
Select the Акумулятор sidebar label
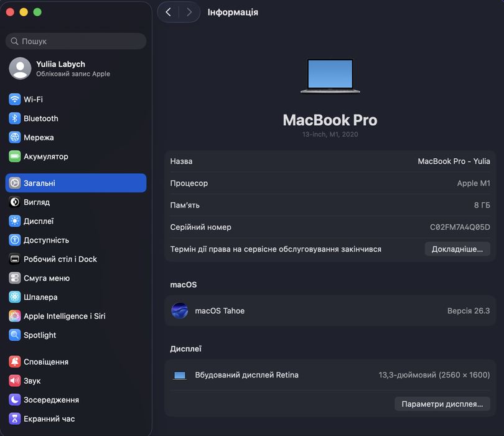point(46,157)
